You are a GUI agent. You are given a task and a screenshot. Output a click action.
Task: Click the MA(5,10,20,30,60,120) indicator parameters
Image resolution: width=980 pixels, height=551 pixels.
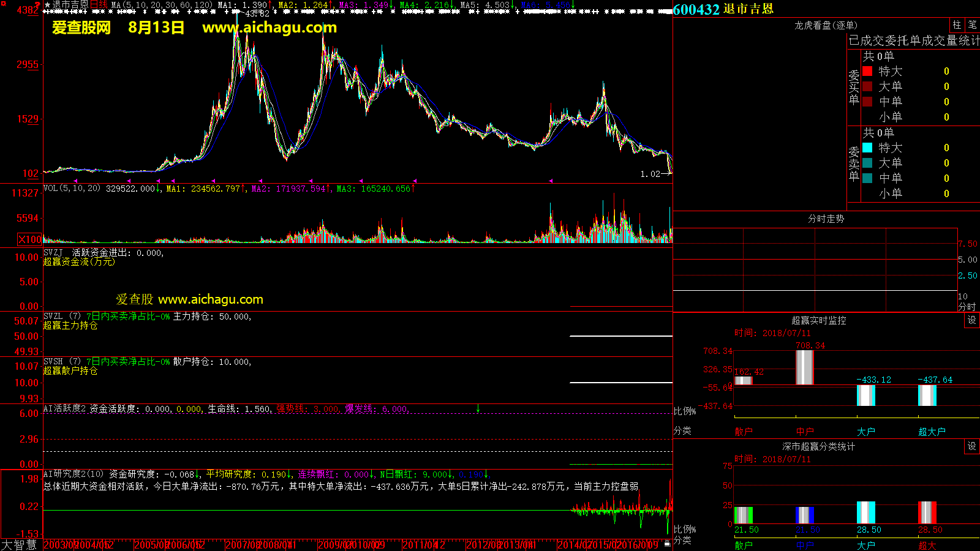(162, 5)
